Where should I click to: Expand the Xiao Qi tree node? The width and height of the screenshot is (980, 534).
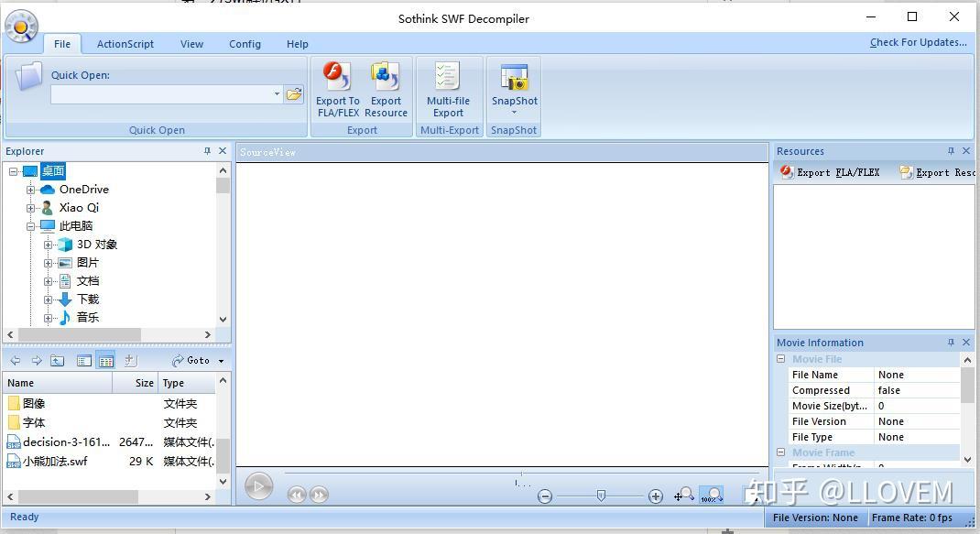coord(30,208)
